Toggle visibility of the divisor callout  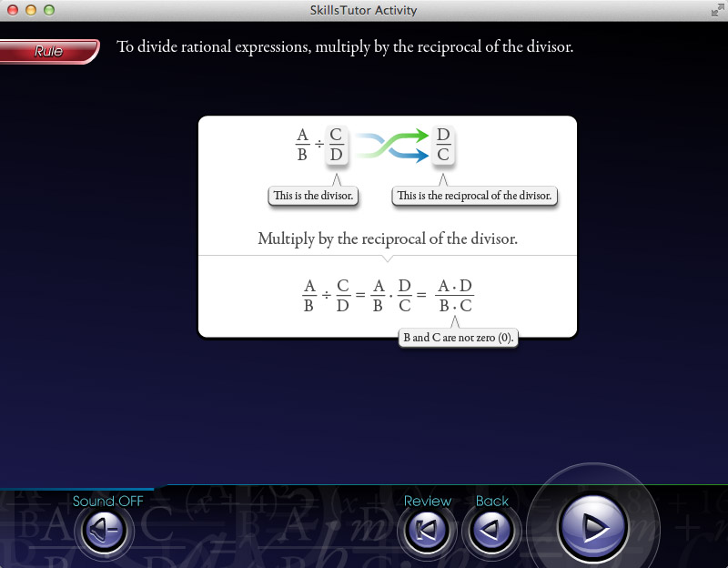(313, 196)
